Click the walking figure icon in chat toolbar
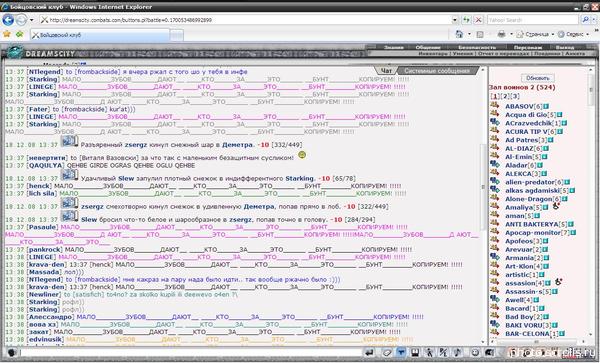This screenshot has height=363, width=600. [430, 352]
